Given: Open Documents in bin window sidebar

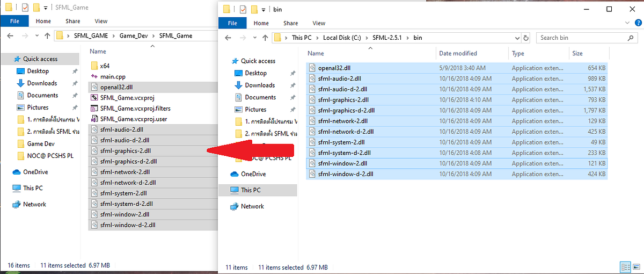Looking at the screenshot, I should [x=260, y=97].
